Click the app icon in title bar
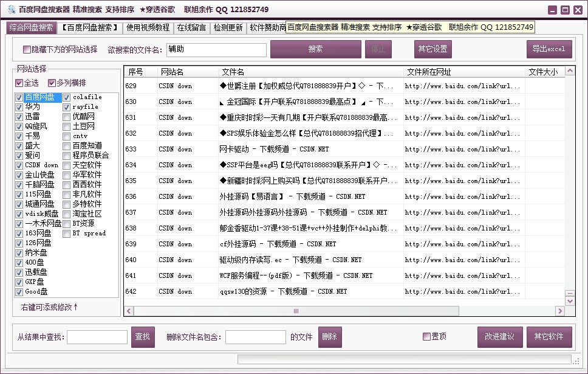The width and height of the screenshot is (588, 374). (12, 9)
